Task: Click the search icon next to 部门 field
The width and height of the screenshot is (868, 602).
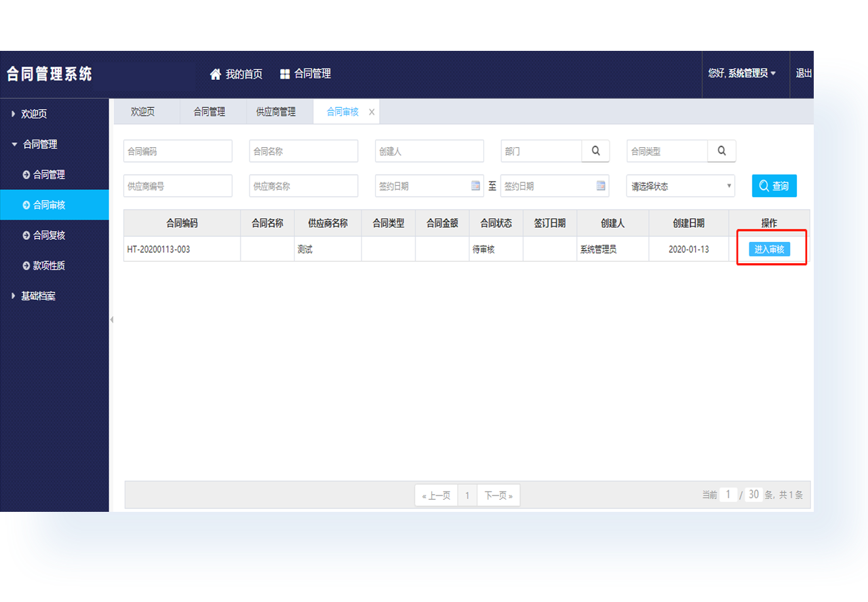Action: [595, 151]
